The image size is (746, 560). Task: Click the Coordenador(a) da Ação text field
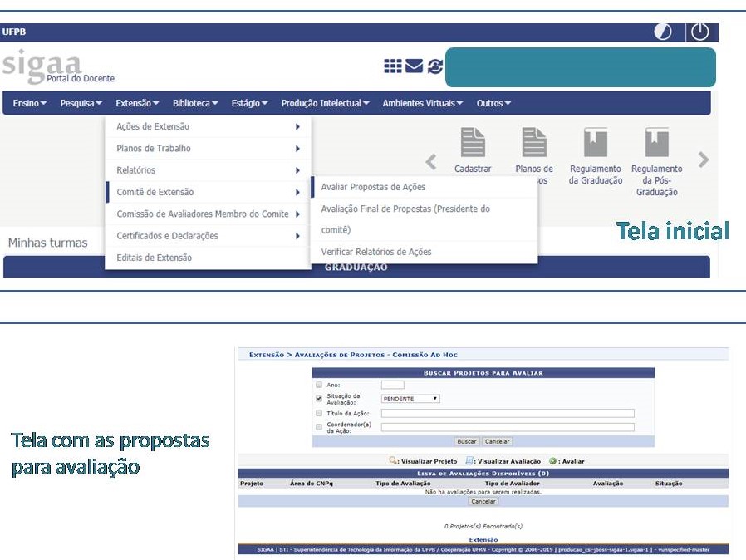[507, 428]
